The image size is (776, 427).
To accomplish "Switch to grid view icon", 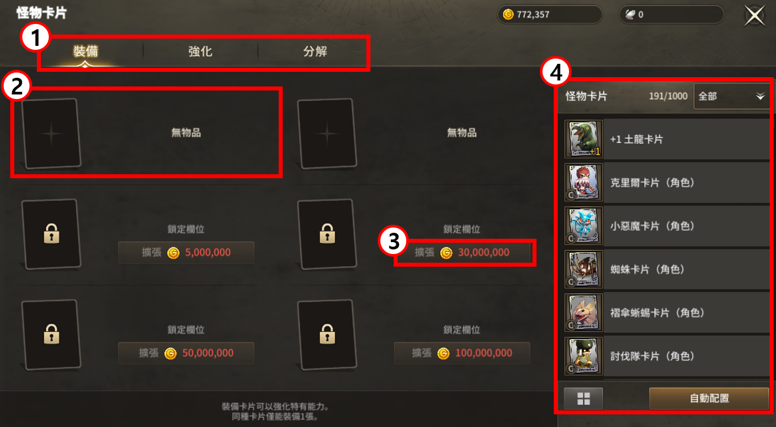I will pos(583,399).
